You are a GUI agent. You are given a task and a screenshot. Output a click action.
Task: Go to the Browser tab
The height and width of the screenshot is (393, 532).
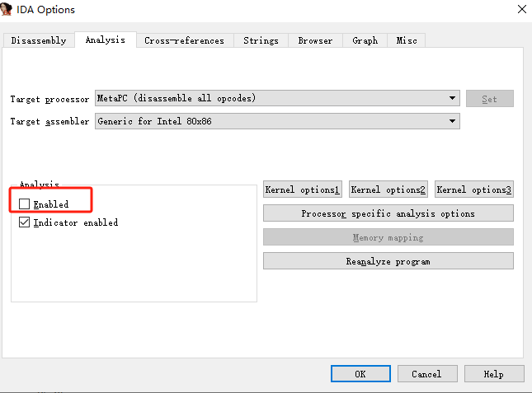(315, 40)
